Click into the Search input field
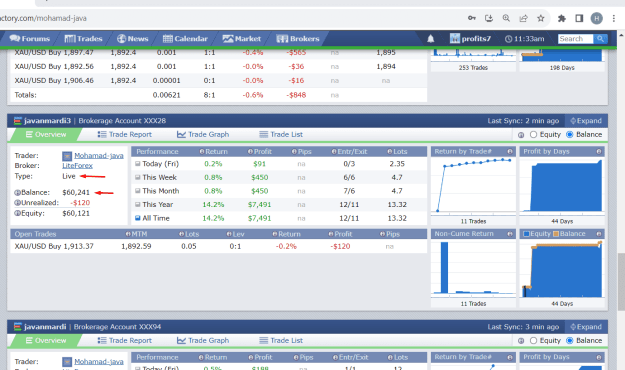Image resolution: width=625 pixels, height=370 pixels. click(575, 39)
